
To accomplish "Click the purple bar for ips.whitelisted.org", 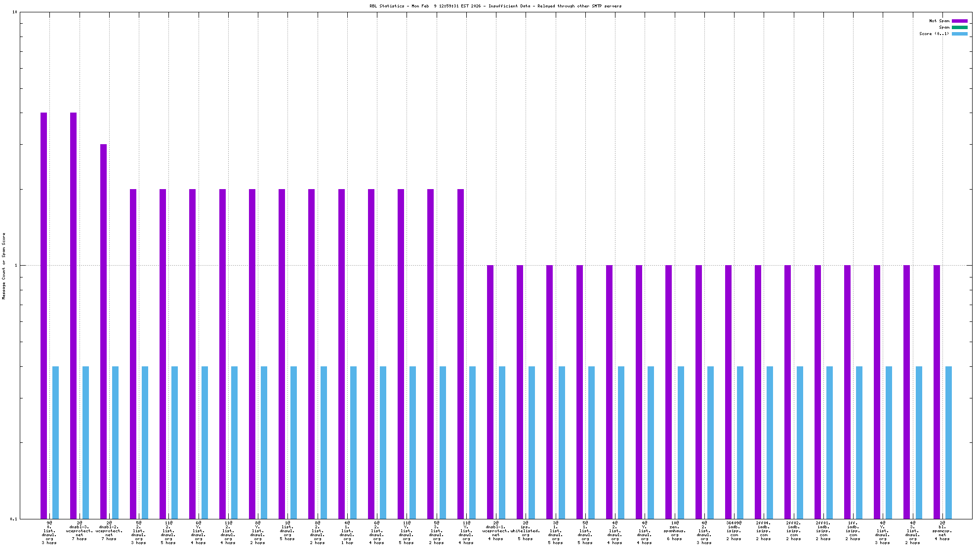I will [x=520, y=392].
